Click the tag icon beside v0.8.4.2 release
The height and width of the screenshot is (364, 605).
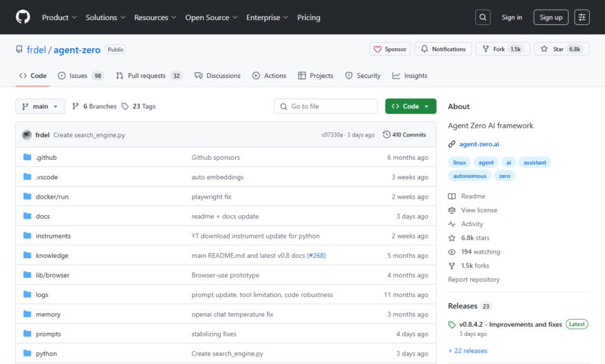(452, 325)
